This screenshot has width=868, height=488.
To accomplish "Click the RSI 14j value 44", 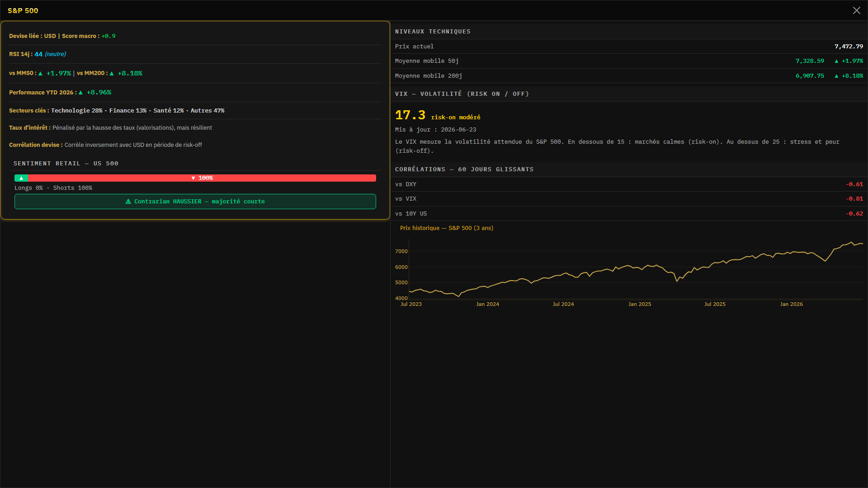I will coord(38,54).
